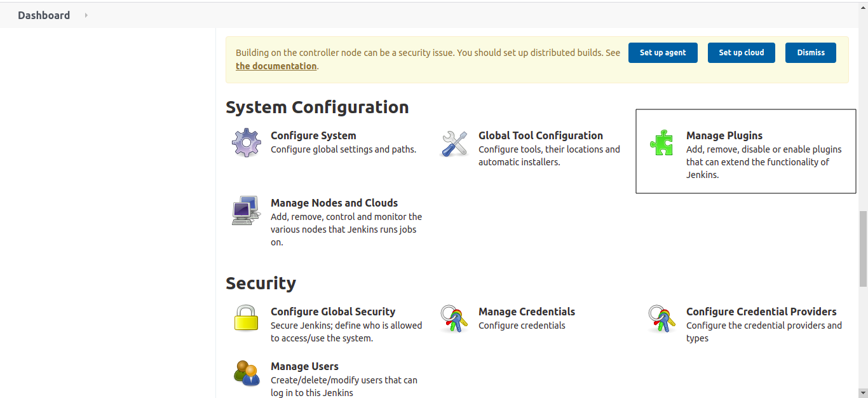868x398 pixels.
Task: Click the "Configure credentials" description text
Action: coord(522,326)
